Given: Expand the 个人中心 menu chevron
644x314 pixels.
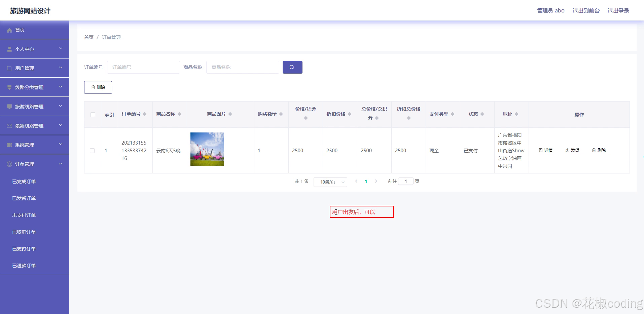Looking at the screenshot, I should [x=61, y=48].
